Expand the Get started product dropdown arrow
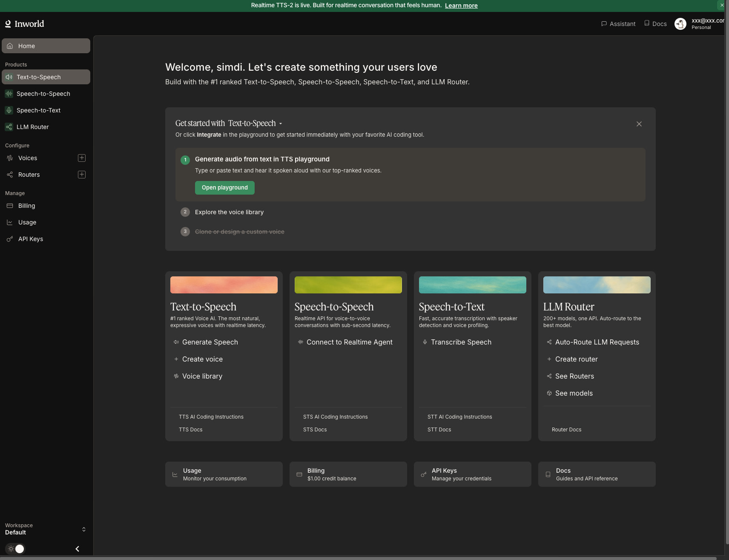The height and width of the screenshot is (560, 729). (x=281, y=124)
